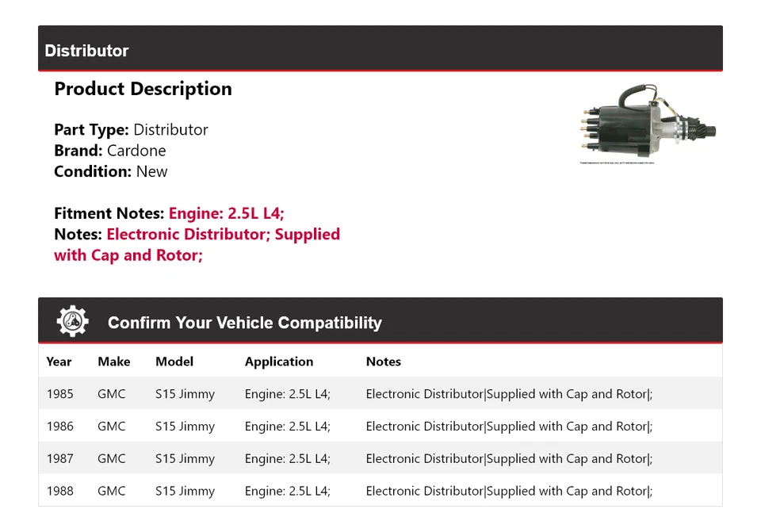Click GMC in the 1986 row

[x=111, y=427]
